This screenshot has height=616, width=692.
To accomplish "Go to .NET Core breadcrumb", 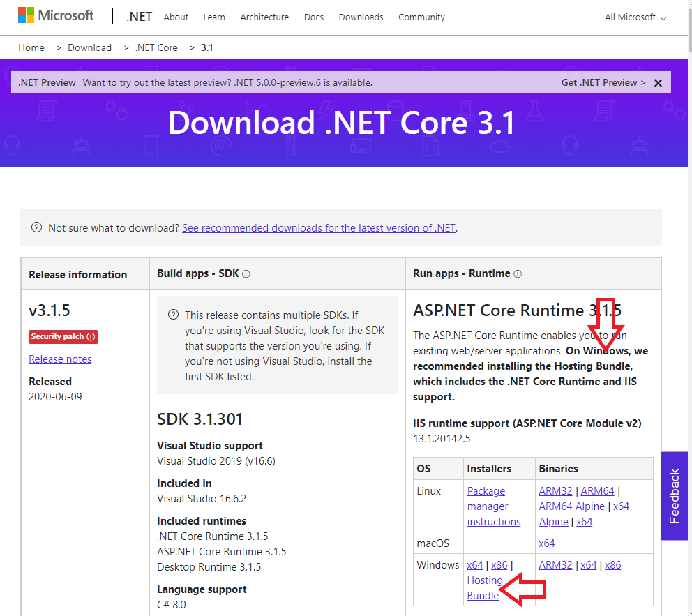I will 156,47.
